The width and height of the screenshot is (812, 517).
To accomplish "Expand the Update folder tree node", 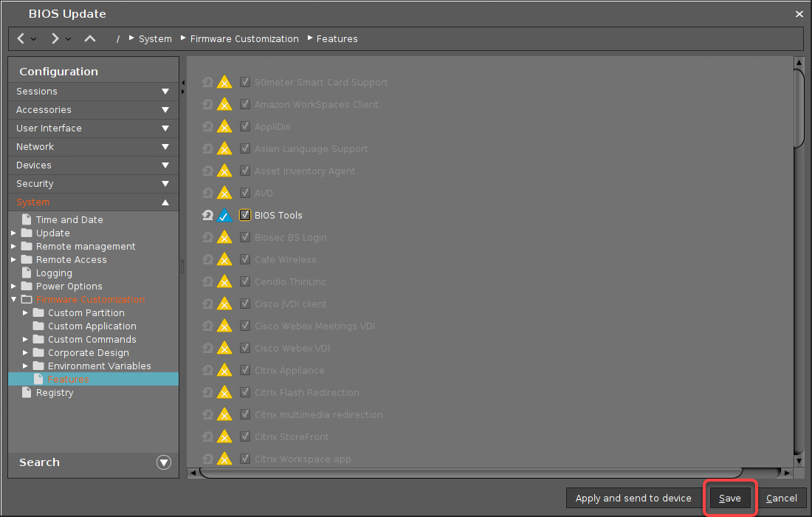I will (x=14, y=233).
